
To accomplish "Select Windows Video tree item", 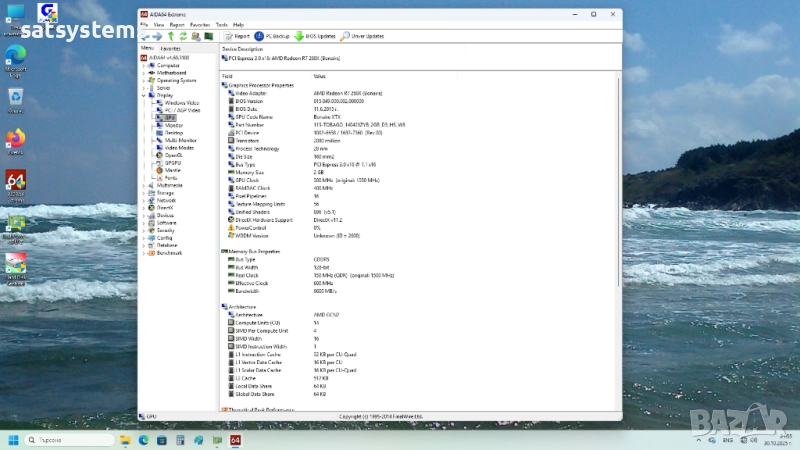I will [181, 103].
